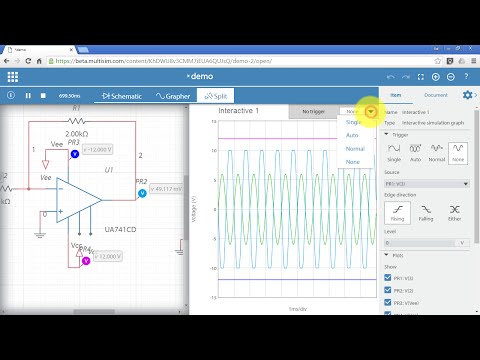
Task: Open the trigger mode dropdown arrow
Action: (370, 112)
